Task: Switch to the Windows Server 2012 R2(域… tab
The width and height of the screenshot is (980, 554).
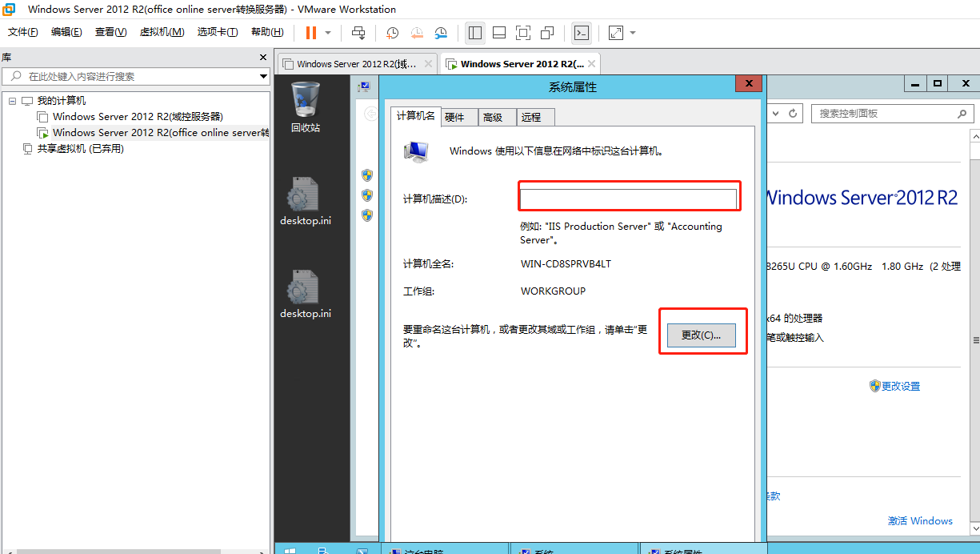Action: point(356,64)
